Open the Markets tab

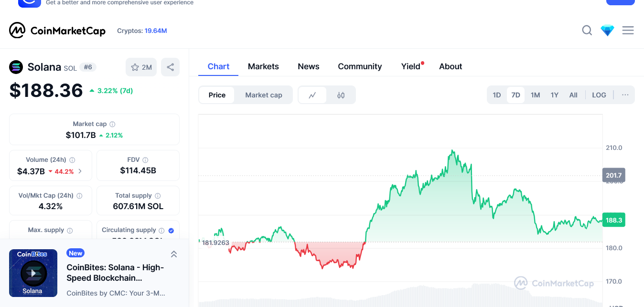tap(263, 66)
